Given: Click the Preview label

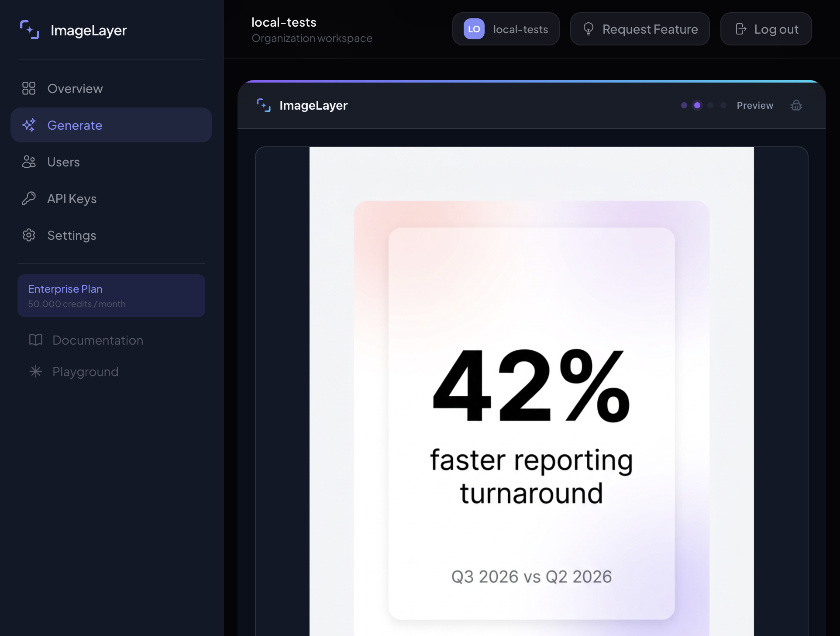Looking at the screenshot, I should [x=755, y=105].
